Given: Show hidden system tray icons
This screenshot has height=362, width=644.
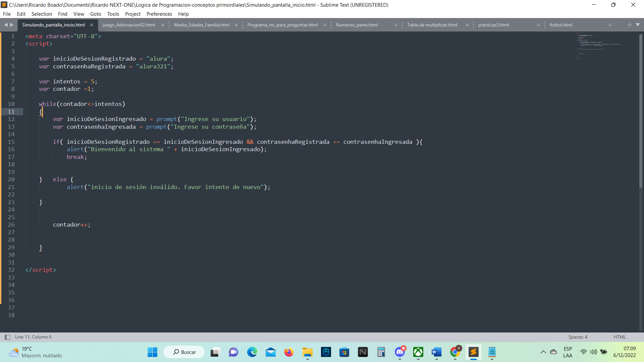Looking at the screenshot, I should [x=543, y=352].
